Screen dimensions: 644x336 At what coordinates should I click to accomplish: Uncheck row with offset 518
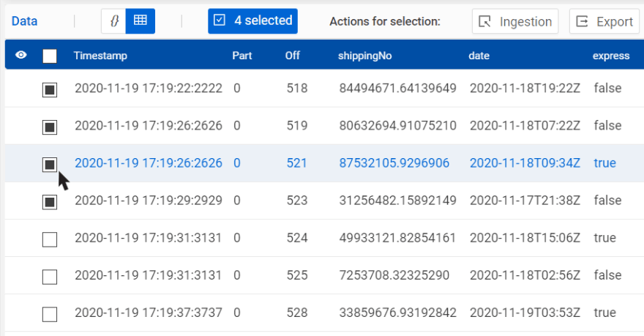click(x=50, y=89)
